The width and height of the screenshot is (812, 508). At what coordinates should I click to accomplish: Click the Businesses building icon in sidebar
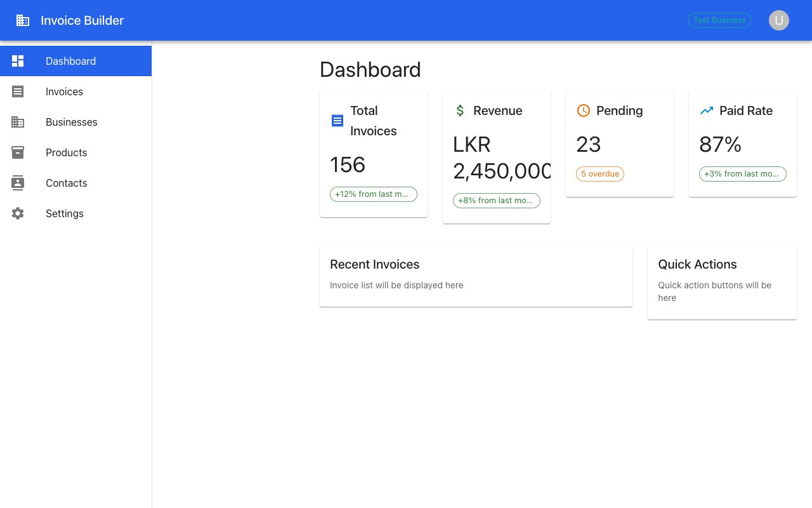point(18,122)
